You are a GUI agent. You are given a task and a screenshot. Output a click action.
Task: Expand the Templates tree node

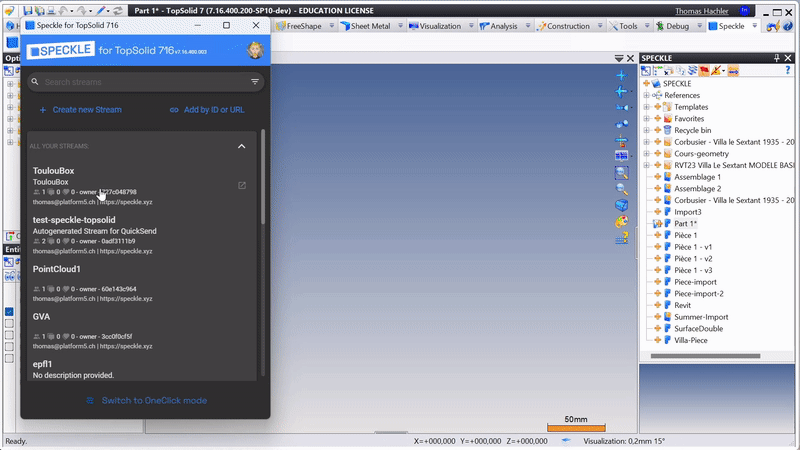click(646, 107)
